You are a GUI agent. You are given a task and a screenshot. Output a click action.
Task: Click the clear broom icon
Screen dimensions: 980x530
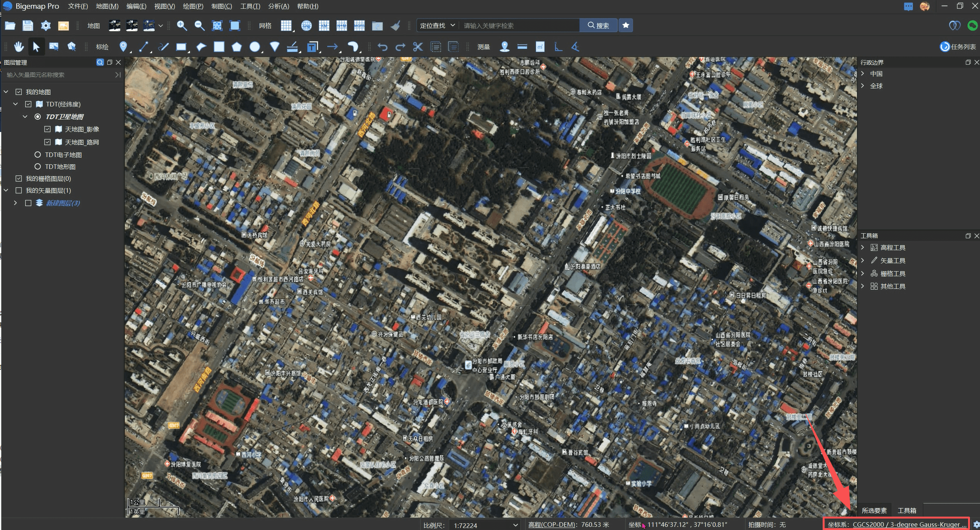[x=395, y=26]
